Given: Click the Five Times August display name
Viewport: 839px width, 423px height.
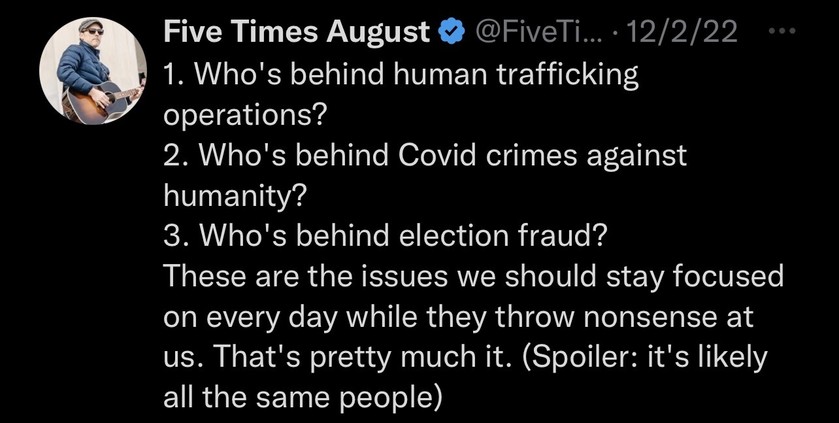Looking at the screenshot, I should click(x=297, y=32).
